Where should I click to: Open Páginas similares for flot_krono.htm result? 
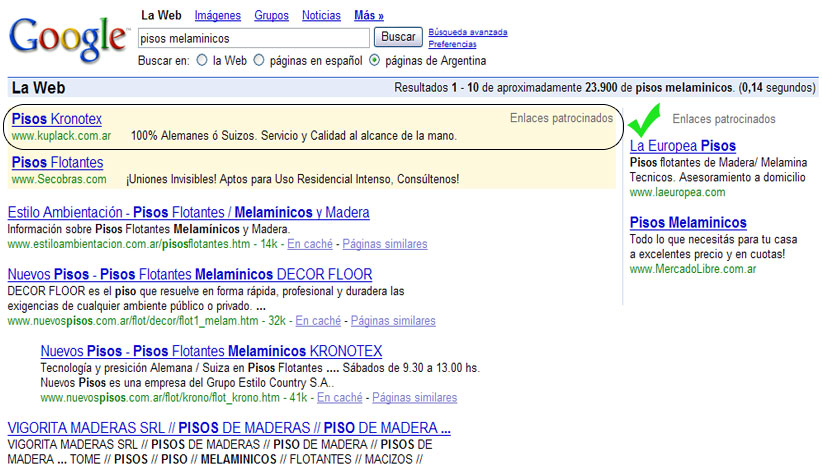tap(415, 397)
